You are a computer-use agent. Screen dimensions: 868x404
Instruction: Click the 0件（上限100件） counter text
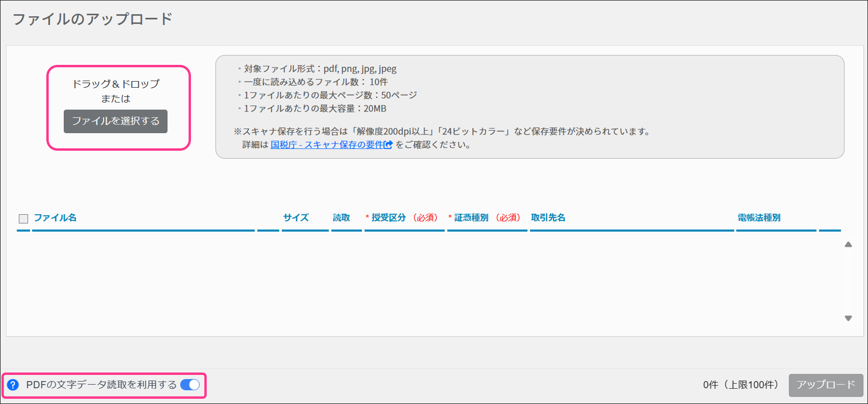coord(741,385)
